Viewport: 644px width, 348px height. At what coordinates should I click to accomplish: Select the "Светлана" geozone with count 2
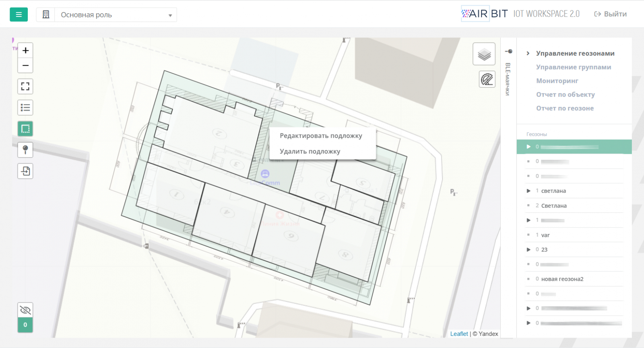point(574,205)
